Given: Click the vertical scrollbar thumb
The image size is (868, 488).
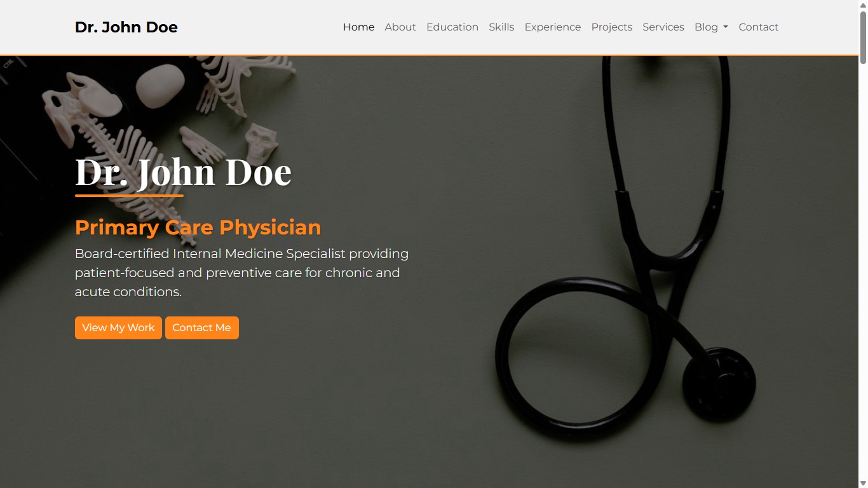Looking at the screenshot, I should click(863, 37).
